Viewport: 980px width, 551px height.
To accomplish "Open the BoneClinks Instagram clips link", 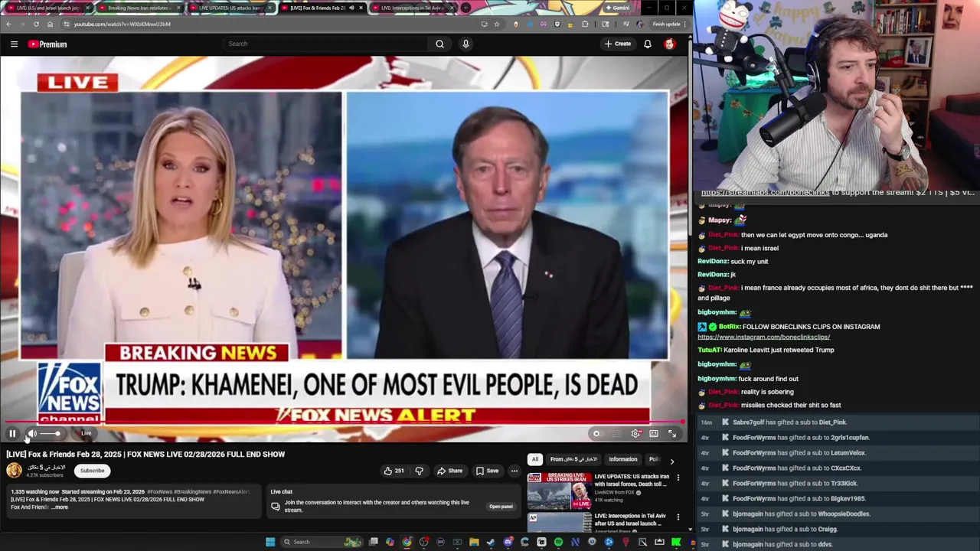I will coord(763,337).
